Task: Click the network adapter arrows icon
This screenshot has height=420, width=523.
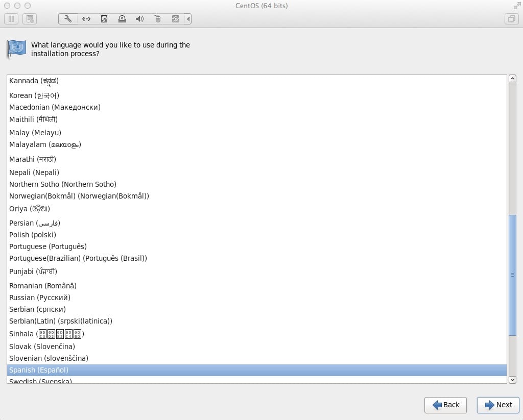Action: (x=86, y=19)
